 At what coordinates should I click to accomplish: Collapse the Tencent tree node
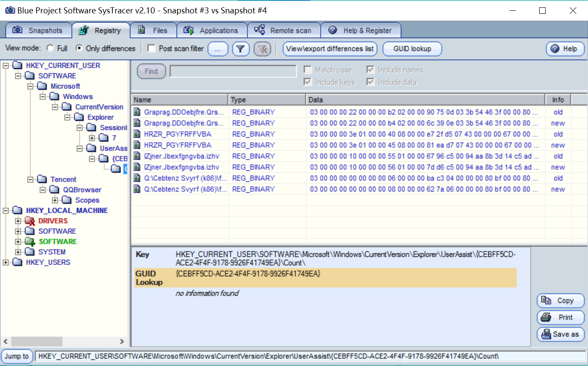coord(30,180)
